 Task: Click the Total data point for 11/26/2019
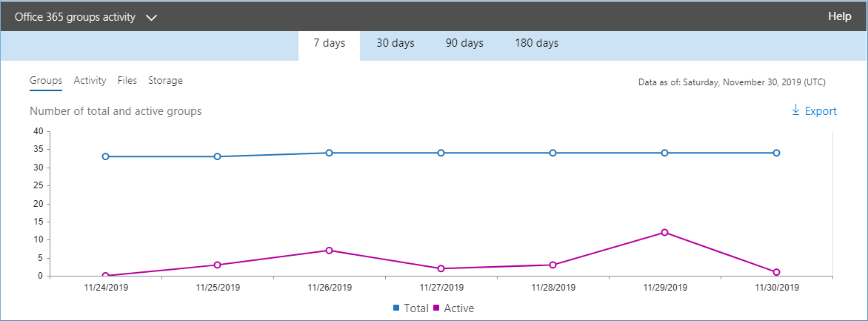[x=329, y=153]
